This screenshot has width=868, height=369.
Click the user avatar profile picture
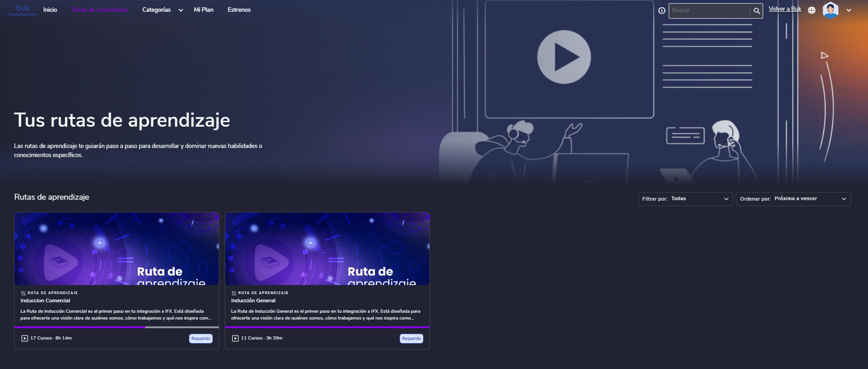tap(830, 10)
